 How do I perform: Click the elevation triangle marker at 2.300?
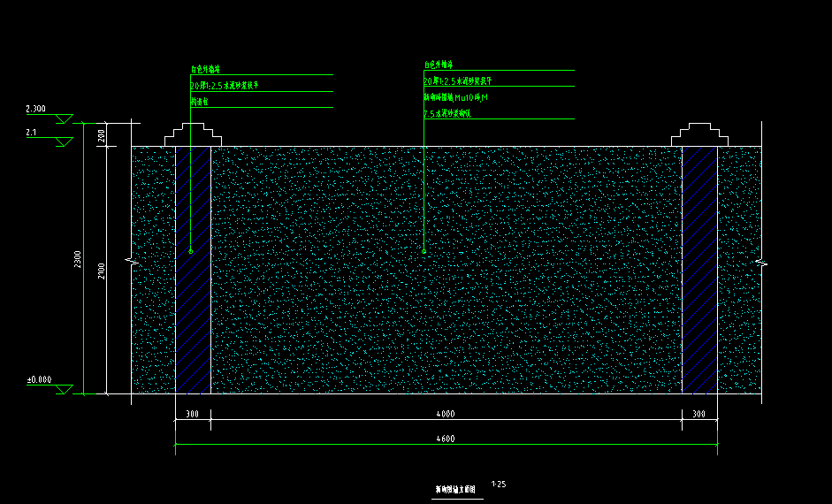[64, 118]
